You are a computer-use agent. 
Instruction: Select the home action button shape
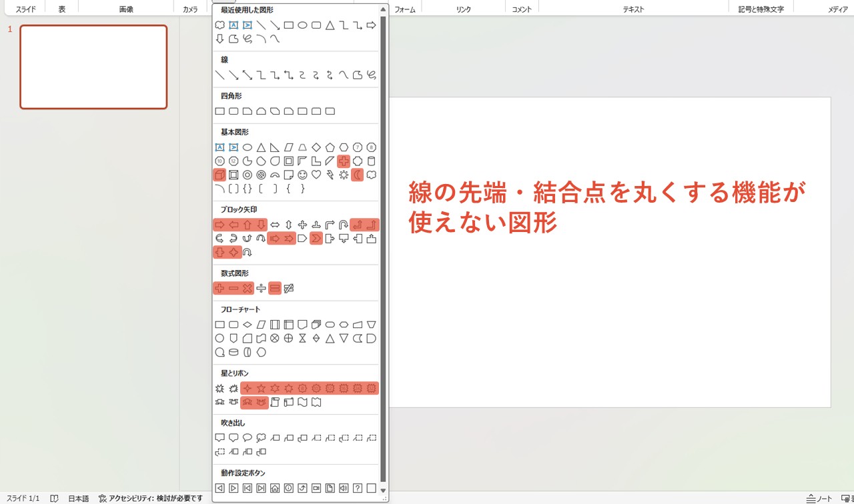click(275, 488)
